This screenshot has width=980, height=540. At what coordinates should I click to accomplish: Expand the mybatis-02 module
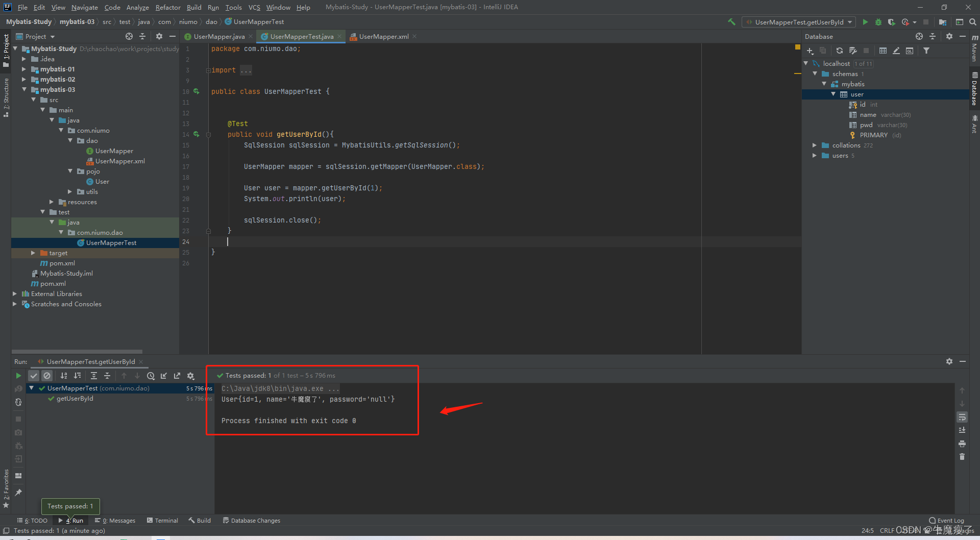(x=23, y=79)
